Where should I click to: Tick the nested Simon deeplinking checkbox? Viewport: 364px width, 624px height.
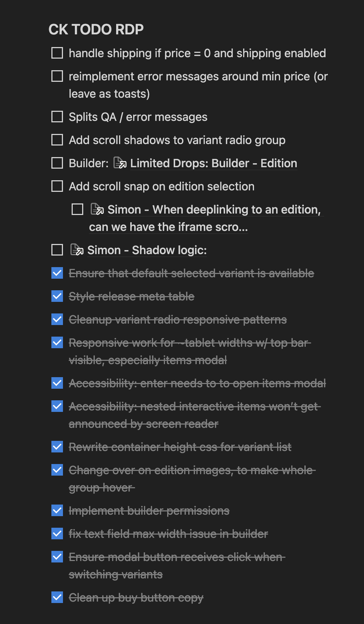(77, 210)
